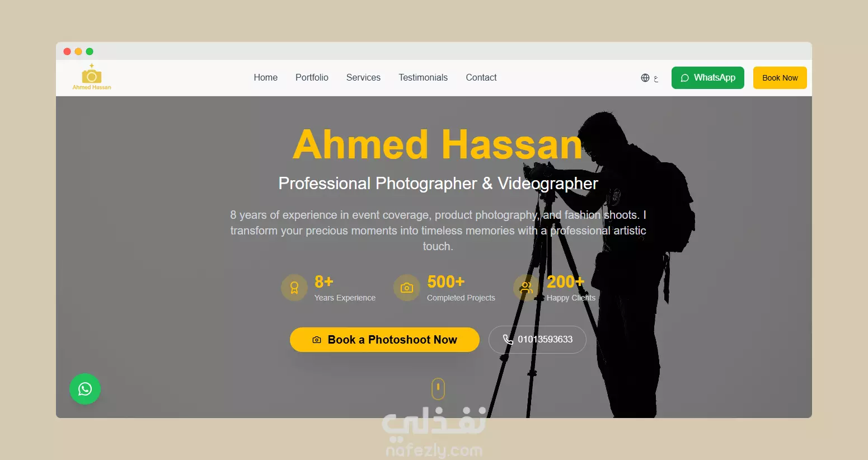Viewport: 868px width, 460px height.
Task: Click the yellow Book Now button
Action: pyautogui.click(x=780, y=78)
